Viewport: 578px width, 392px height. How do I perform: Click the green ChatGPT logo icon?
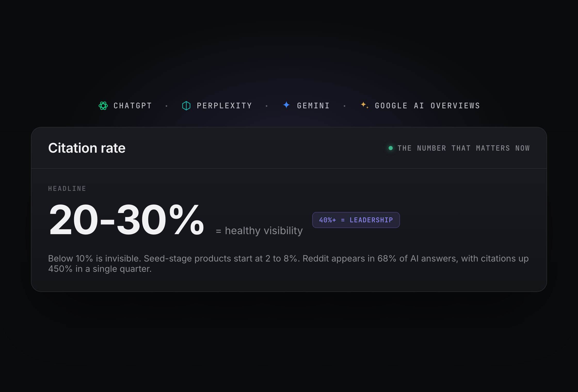[103, 106]
